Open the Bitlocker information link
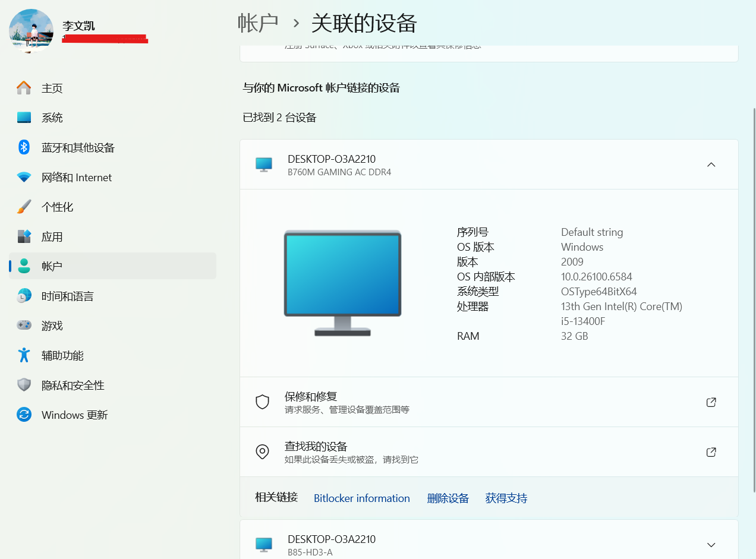Image resolution: width=756 pixels, height=559 pixels. (362, 498)
